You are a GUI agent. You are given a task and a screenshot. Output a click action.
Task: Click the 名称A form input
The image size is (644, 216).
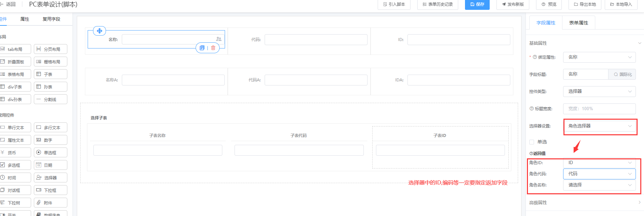pyautogui.click(x=173, y=80)
